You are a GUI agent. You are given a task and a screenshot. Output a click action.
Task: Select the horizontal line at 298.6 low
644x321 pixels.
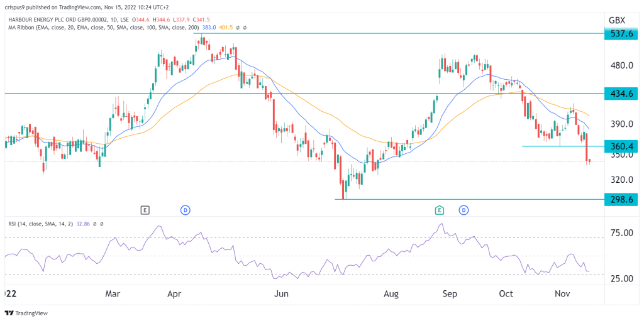[x=469, y=200]
